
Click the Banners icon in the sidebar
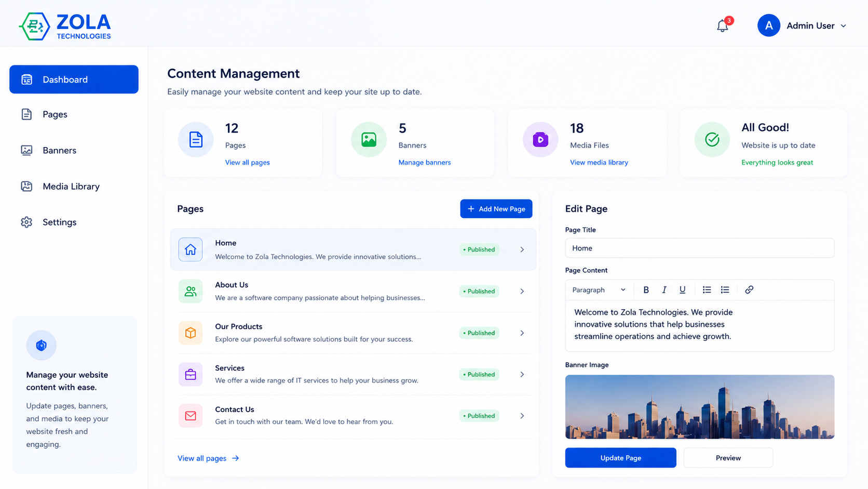click(26, 150)
